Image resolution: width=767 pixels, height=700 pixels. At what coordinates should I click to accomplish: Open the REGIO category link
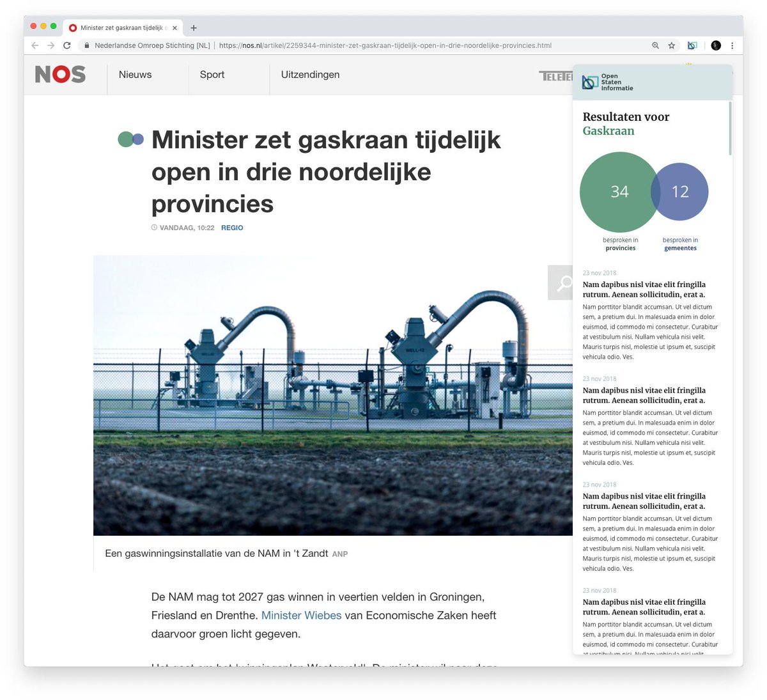232,228
